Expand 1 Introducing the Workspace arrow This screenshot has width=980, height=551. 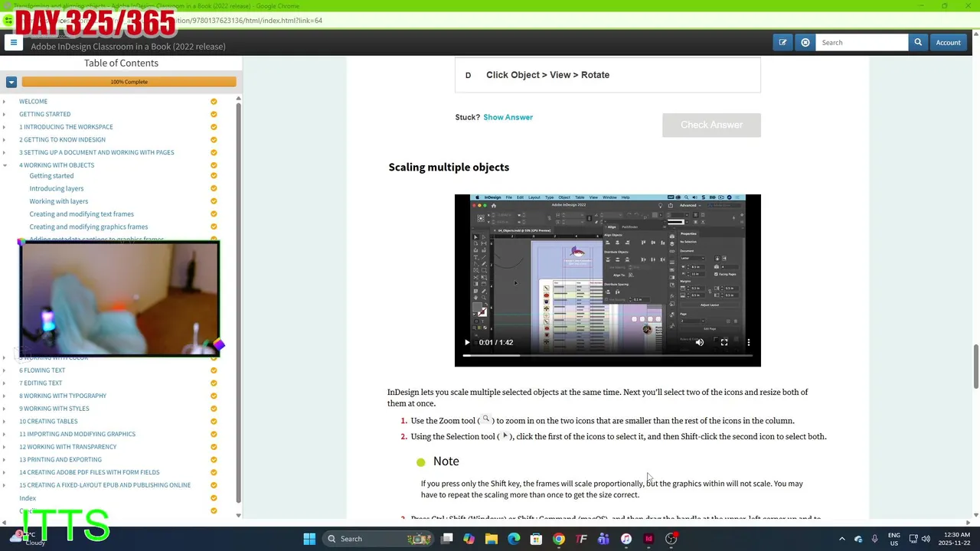point(5,127)
